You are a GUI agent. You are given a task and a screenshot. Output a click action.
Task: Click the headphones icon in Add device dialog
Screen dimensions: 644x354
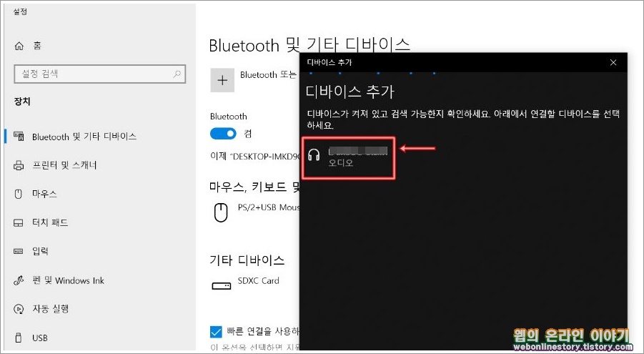(x=314, y=155)
